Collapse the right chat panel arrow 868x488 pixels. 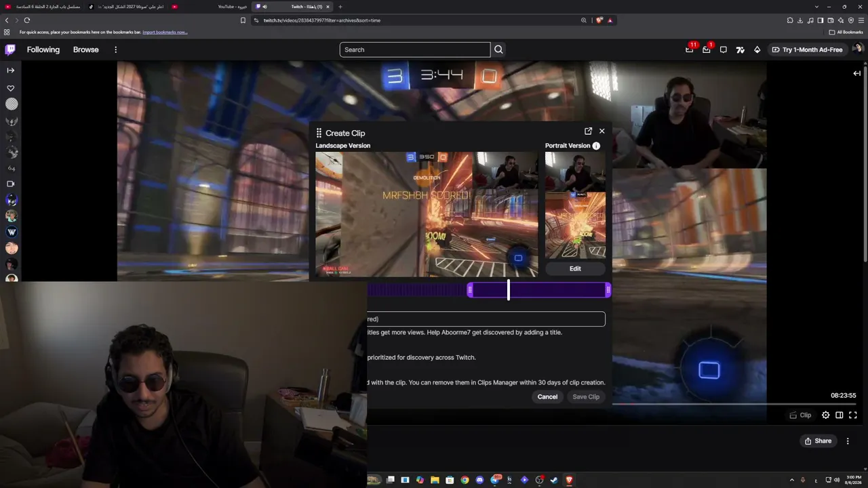pos(857,73)
